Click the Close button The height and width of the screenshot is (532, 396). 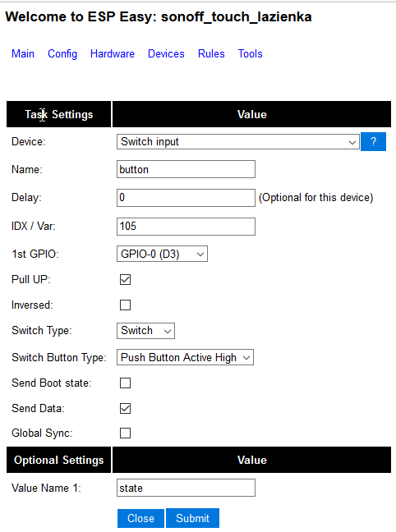pos(140,518)
